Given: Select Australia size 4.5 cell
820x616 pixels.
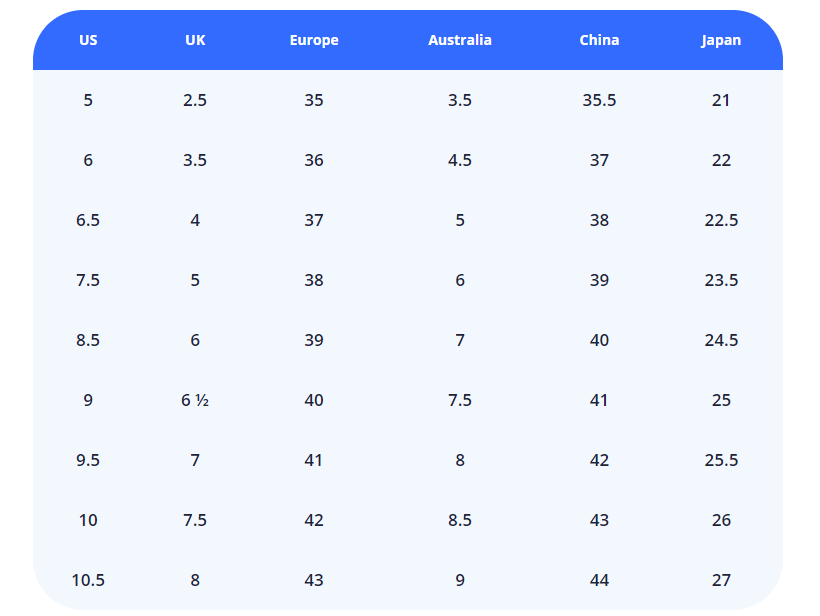Looking at the screenshot, I should click(x=460, y=160).
